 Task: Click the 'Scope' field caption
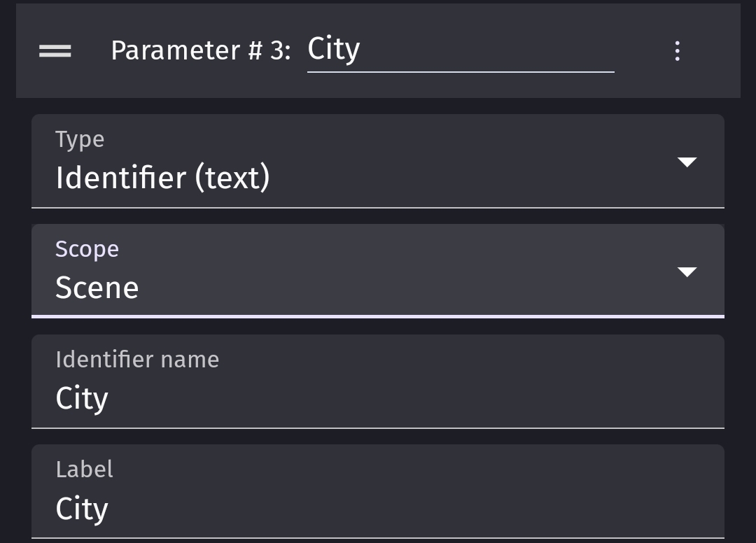tap(87, 249)
